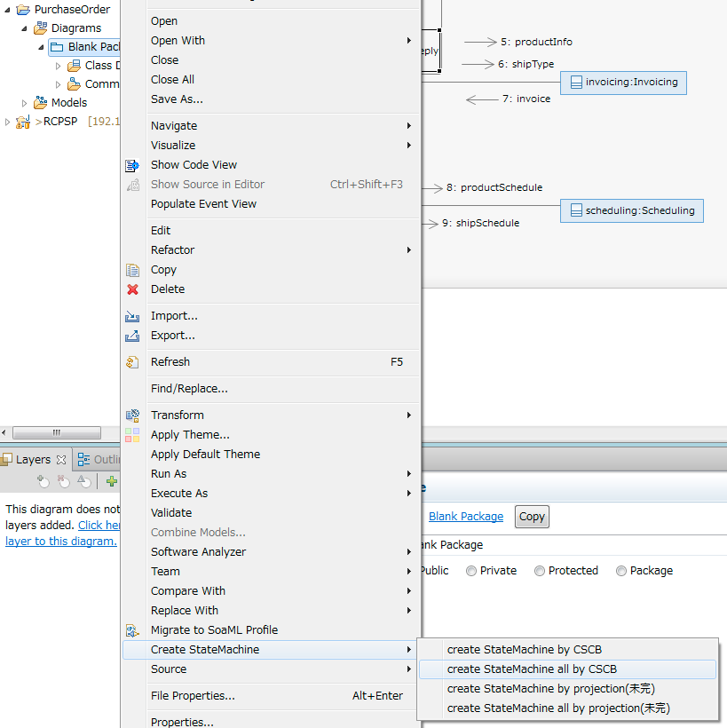Switch to the Layers tab
727x728 pixels.
33,460
